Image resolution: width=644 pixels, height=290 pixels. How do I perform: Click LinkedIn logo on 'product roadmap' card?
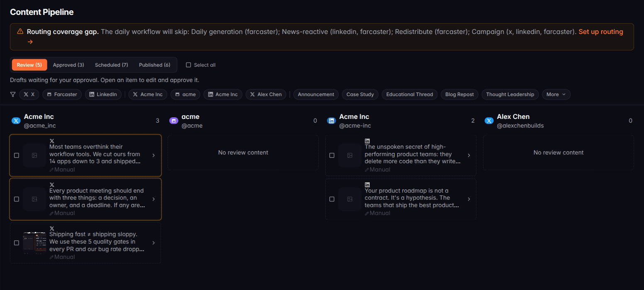367,184
